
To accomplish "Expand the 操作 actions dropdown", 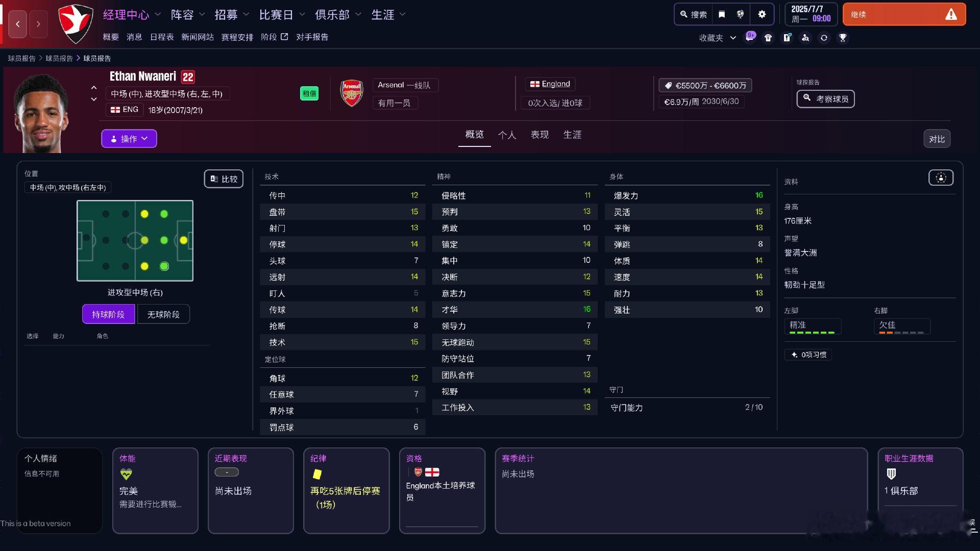I will pyautogui.click(x=129, y=139).
